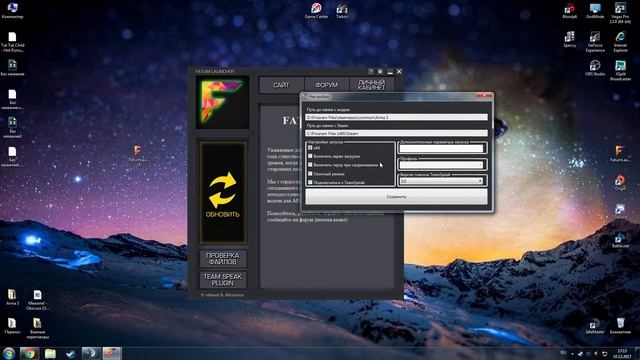This screenshot has width=640, height=360.
Task: Click the ПРОВЕРКА ФАЙЛОВ button
Action: point(223,258)
